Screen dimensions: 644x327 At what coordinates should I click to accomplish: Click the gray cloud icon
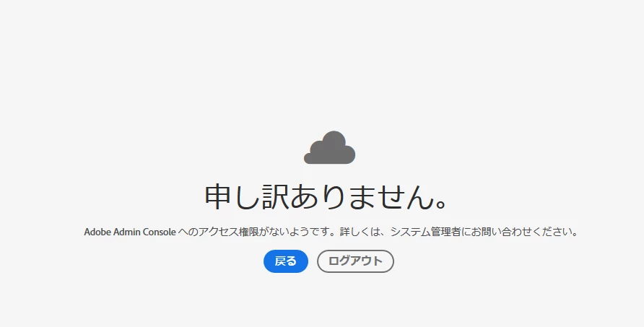(329, 148)
